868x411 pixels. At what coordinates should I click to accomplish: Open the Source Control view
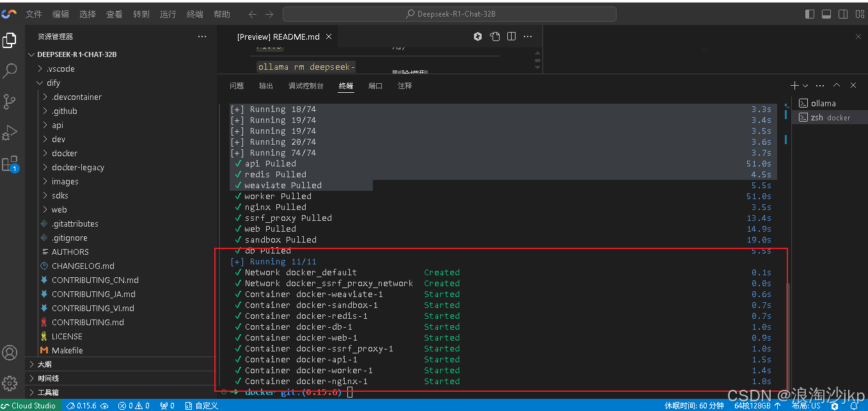[10, 101]
